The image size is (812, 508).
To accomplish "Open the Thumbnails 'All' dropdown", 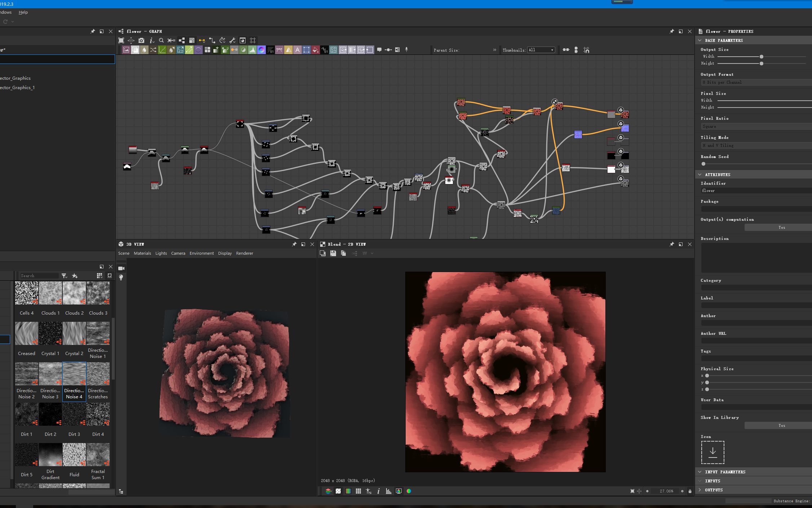I will pos(541,50).
